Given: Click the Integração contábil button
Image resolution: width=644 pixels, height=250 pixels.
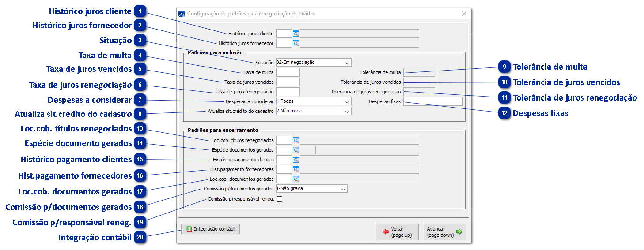Looking at the screenshot, I should pyautogui.click(x=211, y=229).
